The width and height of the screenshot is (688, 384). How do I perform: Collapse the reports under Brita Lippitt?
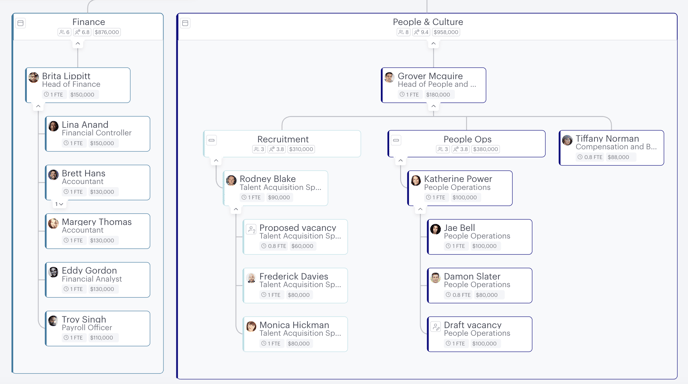point(38,106)
